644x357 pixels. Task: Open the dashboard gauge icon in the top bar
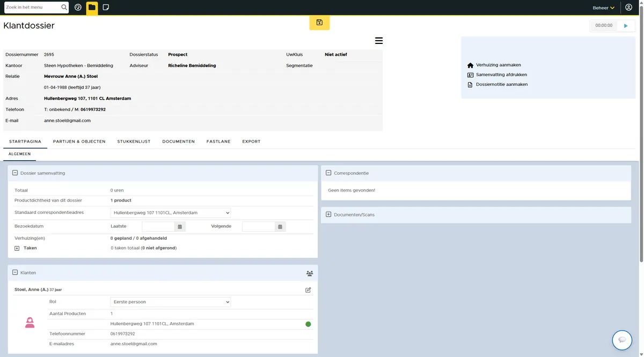(78, 8)
